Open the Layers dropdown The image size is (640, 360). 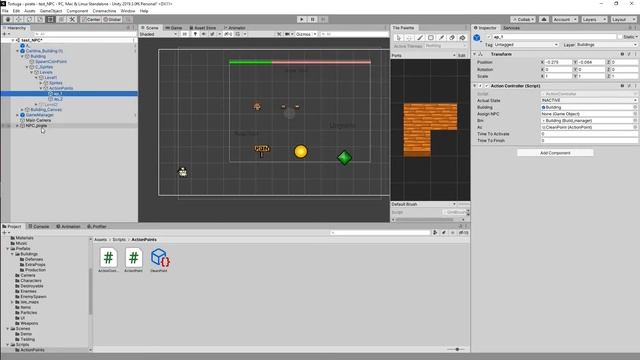click(594, 19)
